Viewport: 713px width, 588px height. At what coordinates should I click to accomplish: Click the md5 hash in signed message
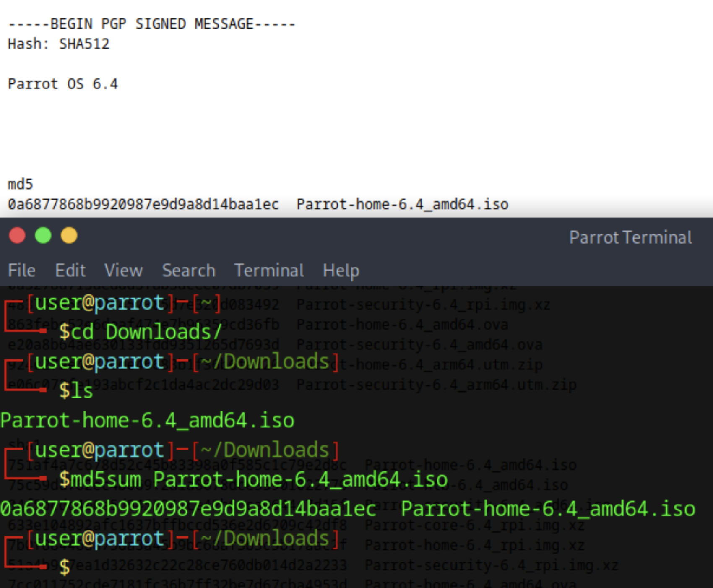(143, 204)
